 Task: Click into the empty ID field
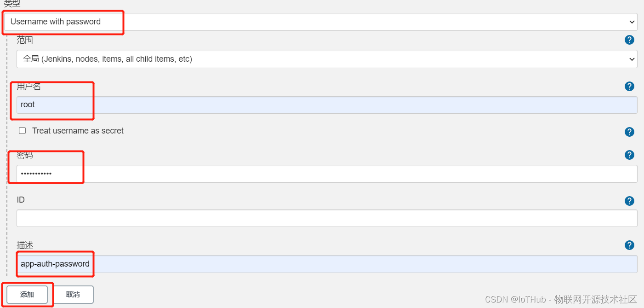(327, 218)
